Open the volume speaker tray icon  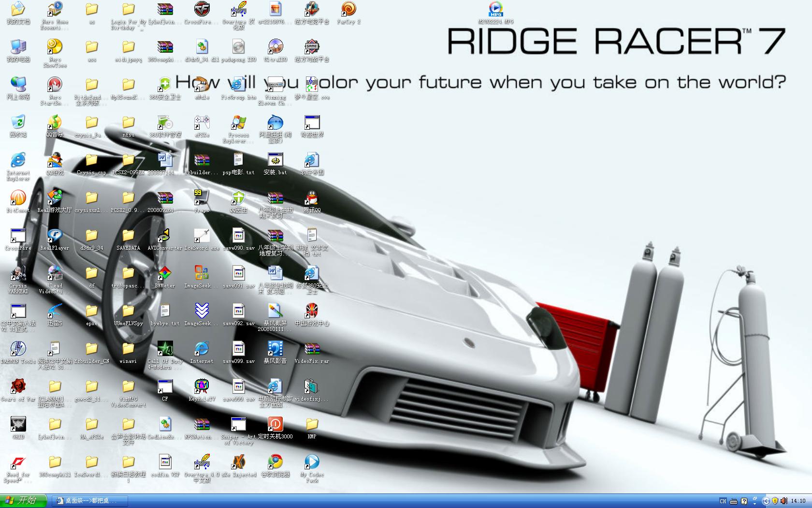coord(783,501)
